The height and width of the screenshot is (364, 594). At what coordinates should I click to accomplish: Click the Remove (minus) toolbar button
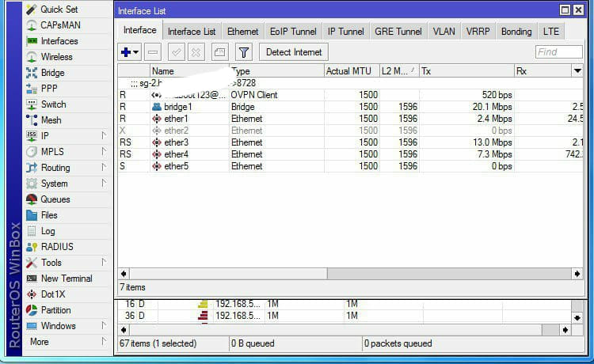[x=153, y=52]
